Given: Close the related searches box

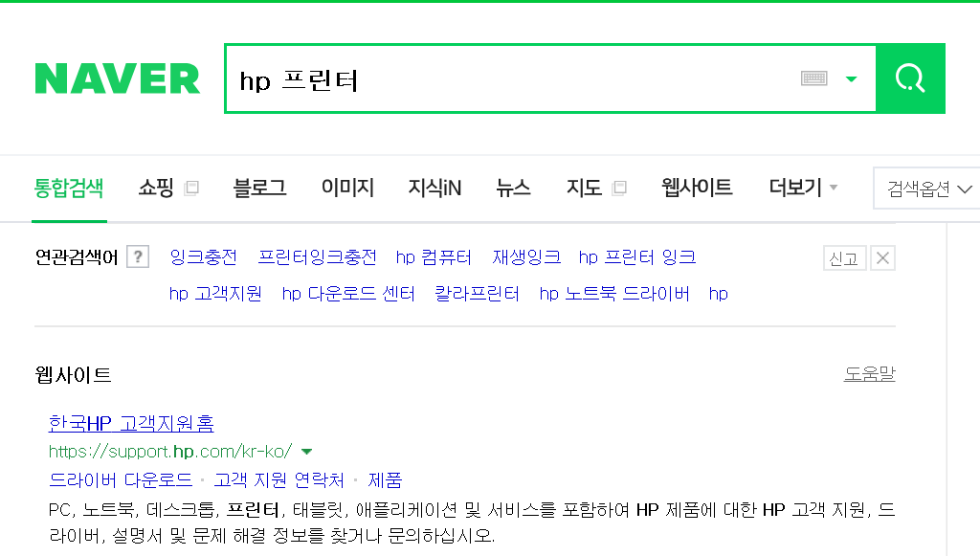Looking at the screenshot, I should click(x=882, y=258).
